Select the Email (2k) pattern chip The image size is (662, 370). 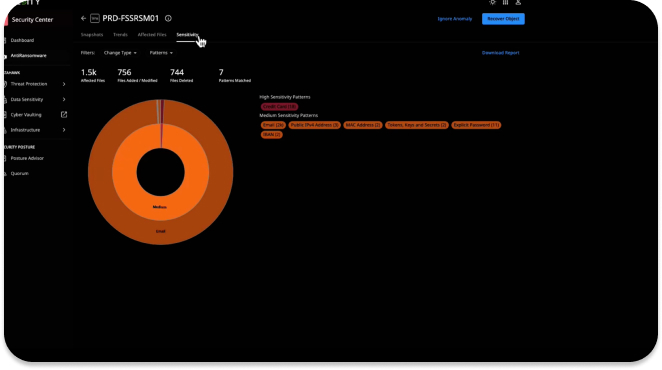(x=273, y=125)
